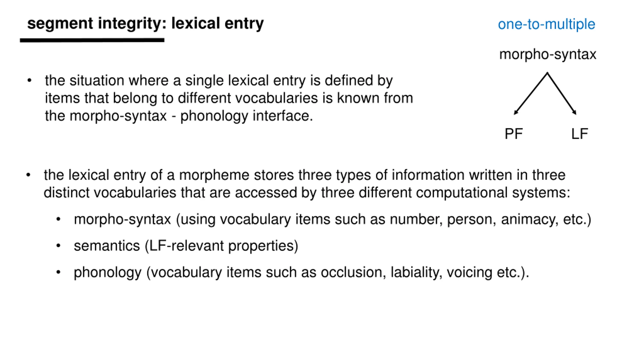Select the 'morpho-syntax' diagram label
Image resolution: width=644 pixels, height=362 pixels.
pyautogui.click(x=548, y=55)
